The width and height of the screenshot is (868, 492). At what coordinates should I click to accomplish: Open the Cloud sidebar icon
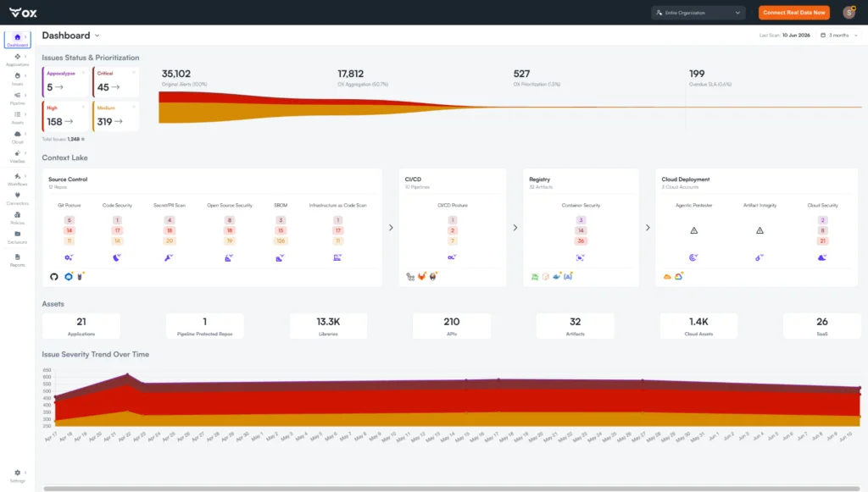point(17,137)
